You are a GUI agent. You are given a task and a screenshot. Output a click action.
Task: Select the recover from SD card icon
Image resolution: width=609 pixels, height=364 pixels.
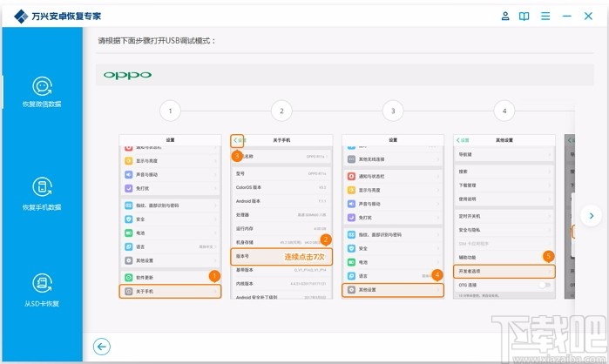coord(42,283)
